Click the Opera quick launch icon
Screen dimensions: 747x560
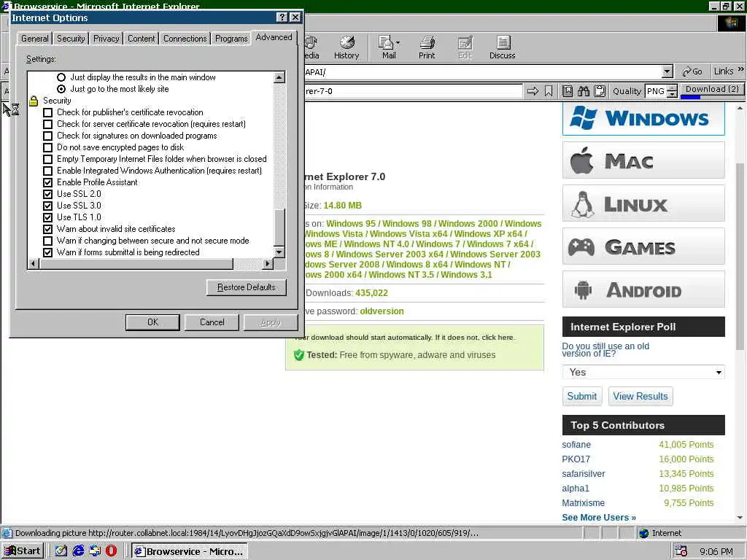[112, 551]
